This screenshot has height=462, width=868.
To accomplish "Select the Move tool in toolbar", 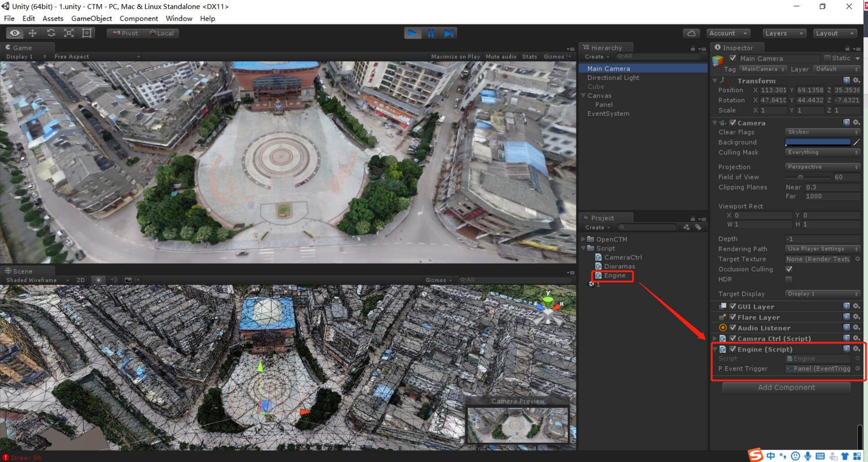I will [x=32, y=33].
